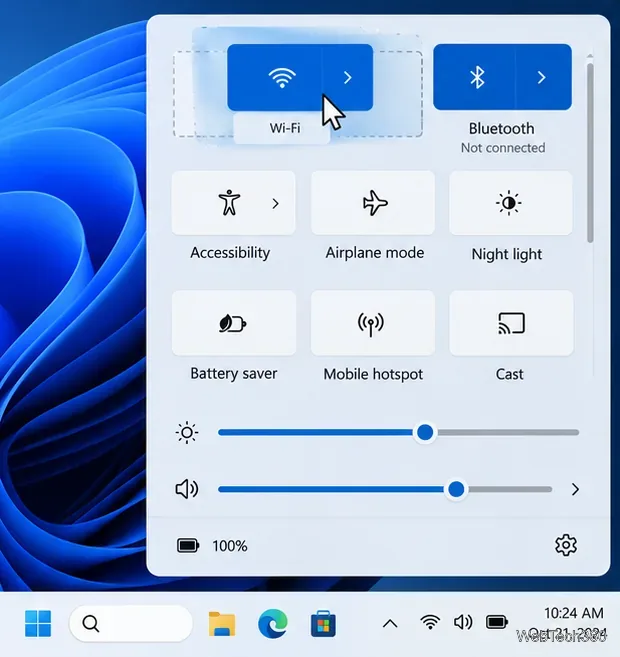Viewport: 620px width, 657px height.
Task: Toggle the Accessibility tile icon
Action: (229, 203)
